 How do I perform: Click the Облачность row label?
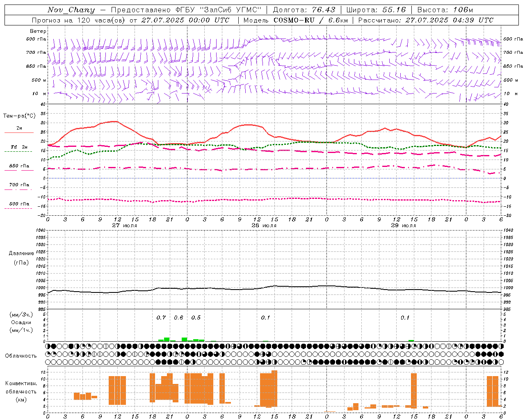pyautogui.click(x=21, y=356)
